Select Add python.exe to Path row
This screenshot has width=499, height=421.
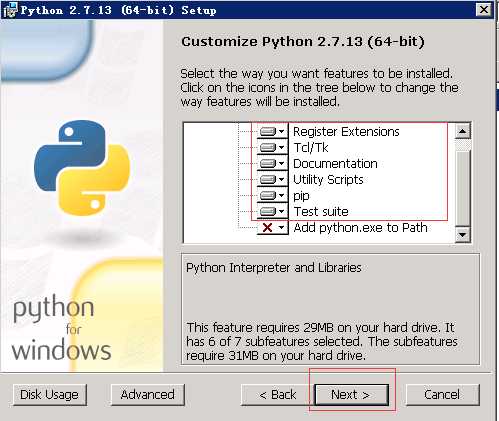[360, 228]
